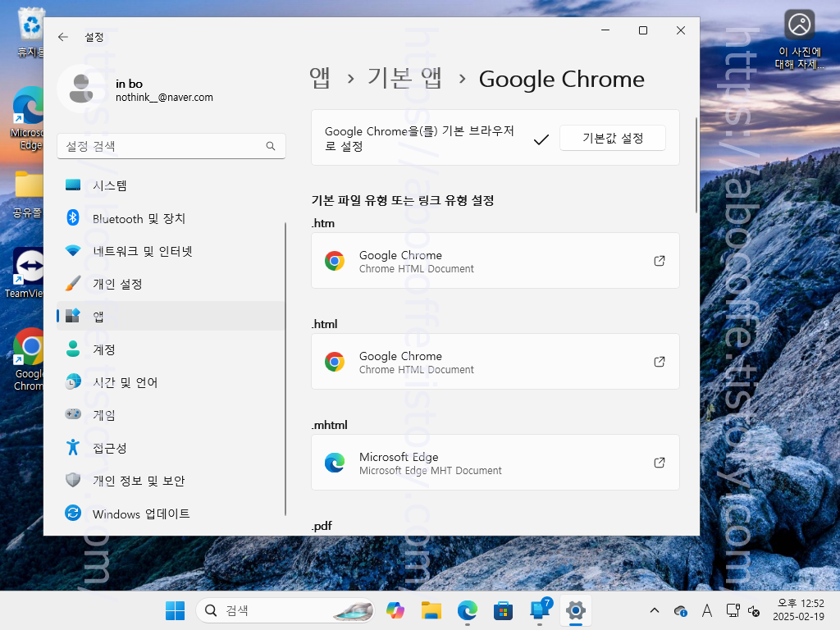Open the Windows Start menu

[x=176, y=610]
